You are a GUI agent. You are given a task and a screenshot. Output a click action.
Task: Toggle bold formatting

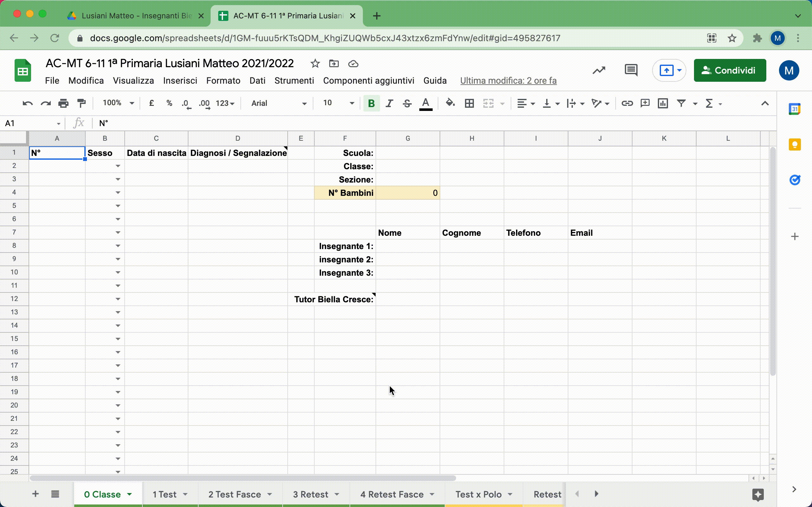point(371,103)
